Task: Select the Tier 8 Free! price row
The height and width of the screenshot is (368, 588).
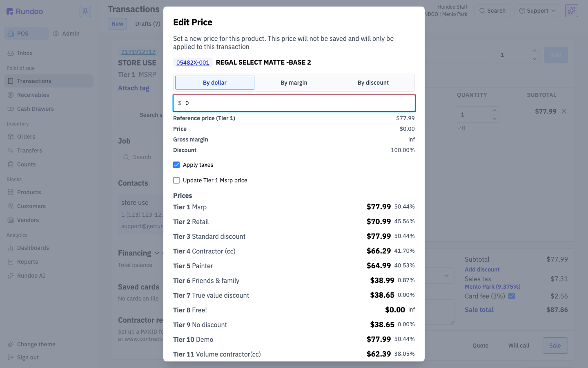Action: (x=294, y=310)
